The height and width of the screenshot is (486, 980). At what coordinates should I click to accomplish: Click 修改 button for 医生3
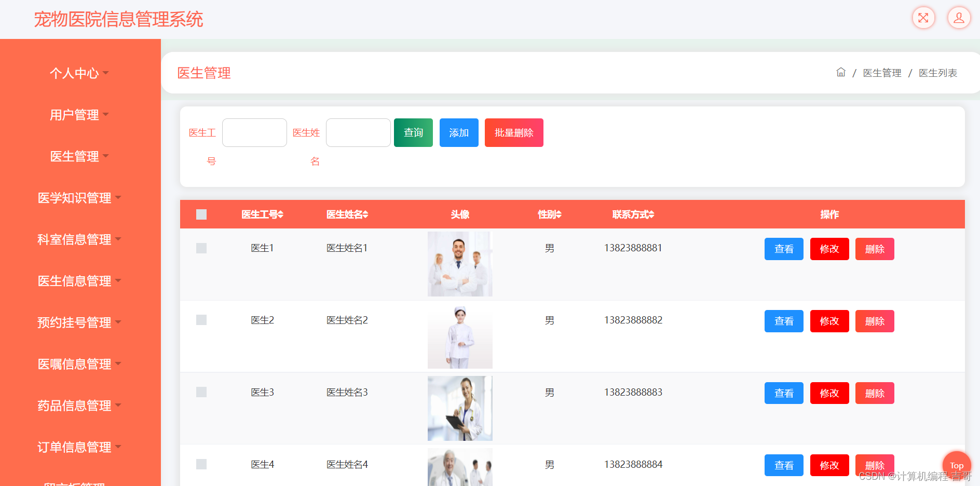coord(829,393)
